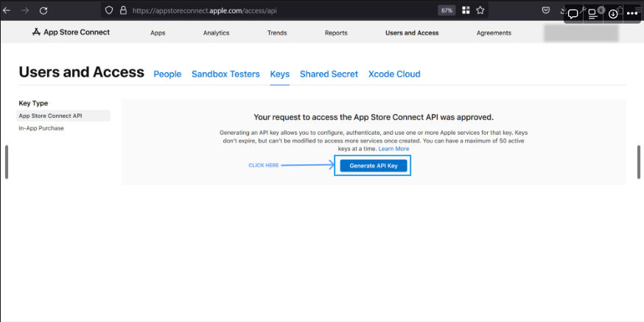Select App Store Connect API key type
644x322 pixels.
pos(63,116)
